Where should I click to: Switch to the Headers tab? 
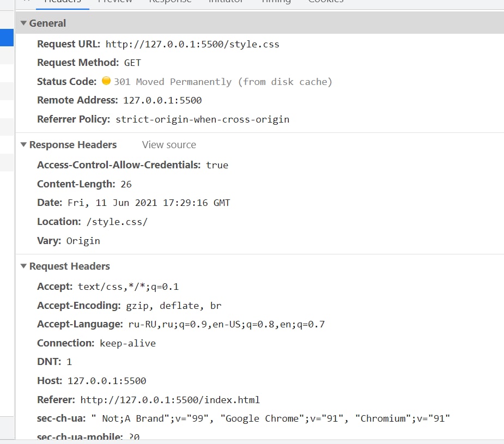(62, 3)
